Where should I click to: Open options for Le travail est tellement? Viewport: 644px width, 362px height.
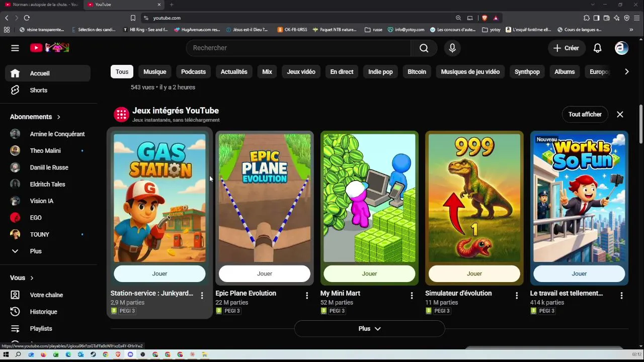[621, 296]
